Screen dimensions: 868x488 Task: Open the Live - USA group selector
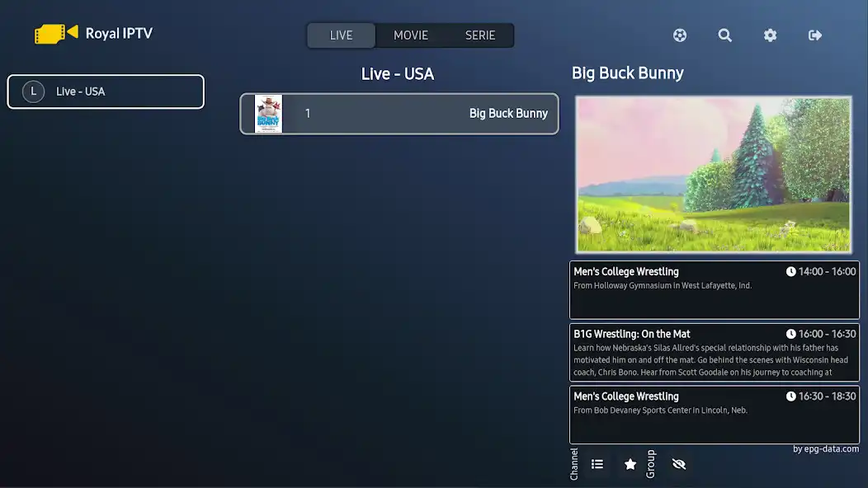(105, 91)
